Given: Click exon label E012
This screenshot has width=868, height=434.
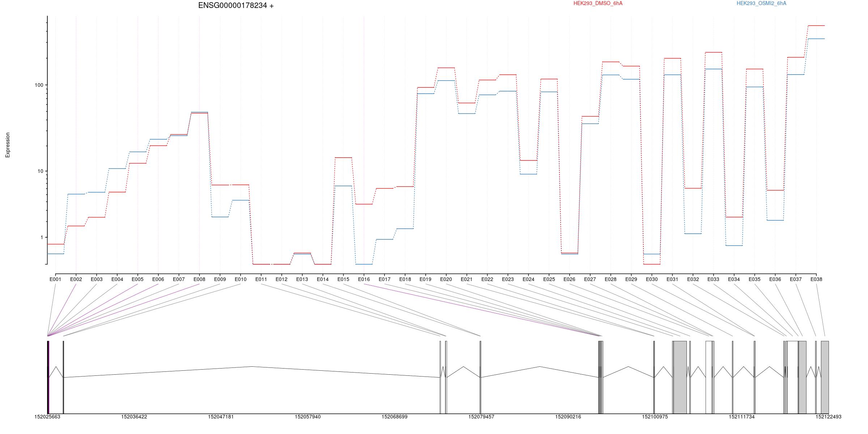Looking at the screenshot, I should tap(281, 279).
